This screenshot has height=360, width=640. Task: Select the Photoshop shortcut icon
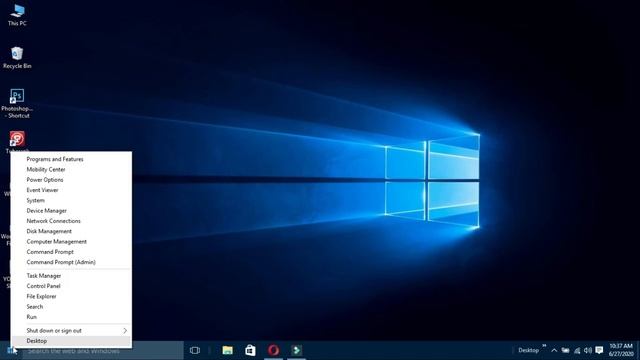[17, 104]
